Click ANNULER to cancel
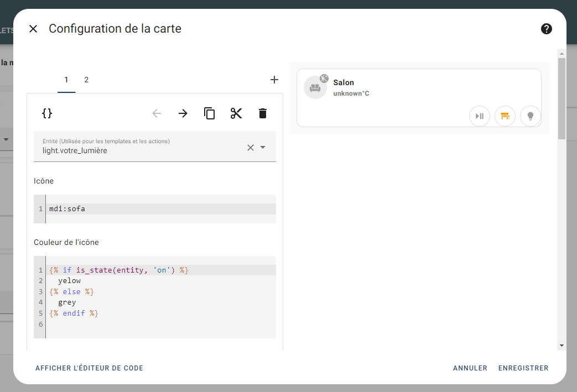 point(470,368)
